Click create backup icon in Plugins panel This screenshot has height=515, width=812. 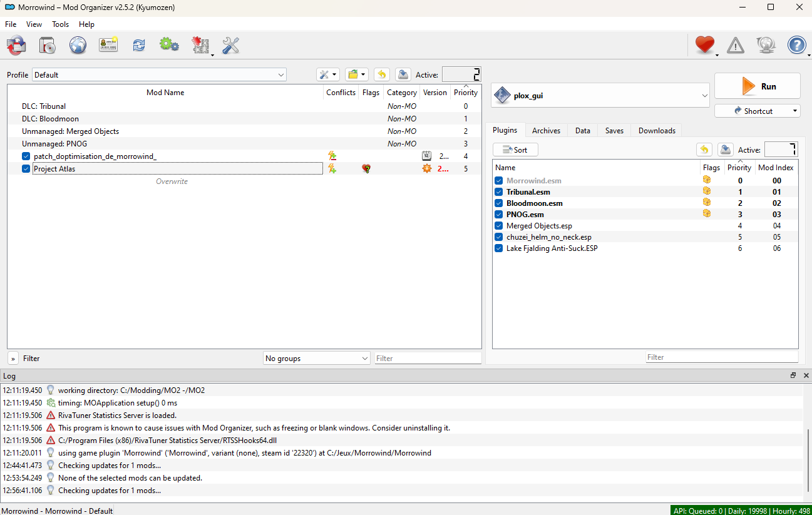(726, 150)
